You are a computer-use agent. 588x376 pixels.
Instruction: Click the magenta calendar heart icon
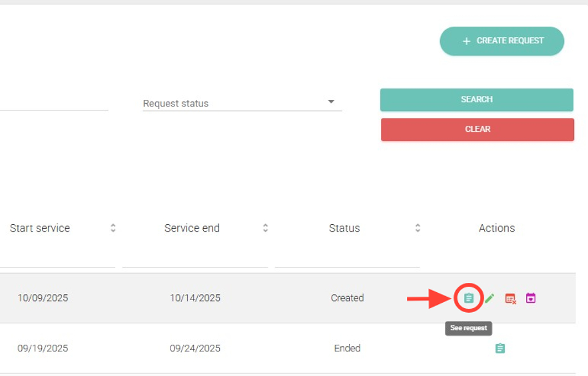click(x=531, y=298)
